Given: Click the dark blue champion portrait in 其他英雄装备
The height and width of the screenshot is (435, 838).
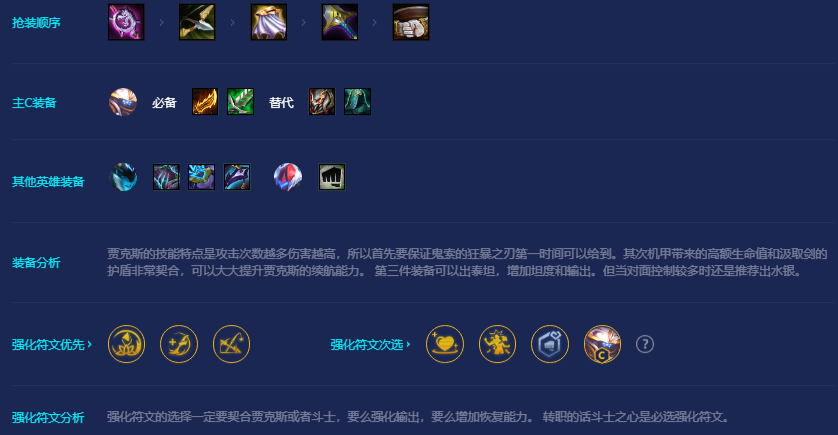Looking at the screenshot, I should pyautogui.click(x=123, y=177).
